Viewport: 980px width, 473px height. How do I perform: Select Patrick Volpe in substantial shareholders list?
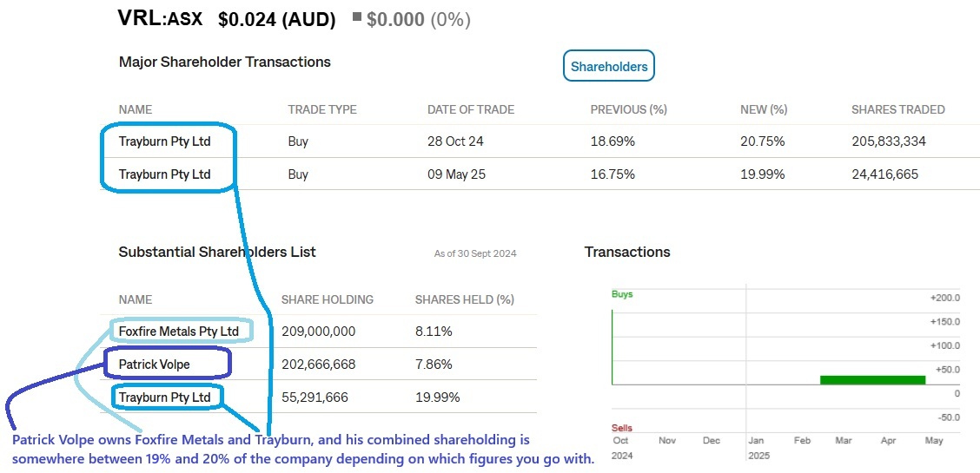155,364
